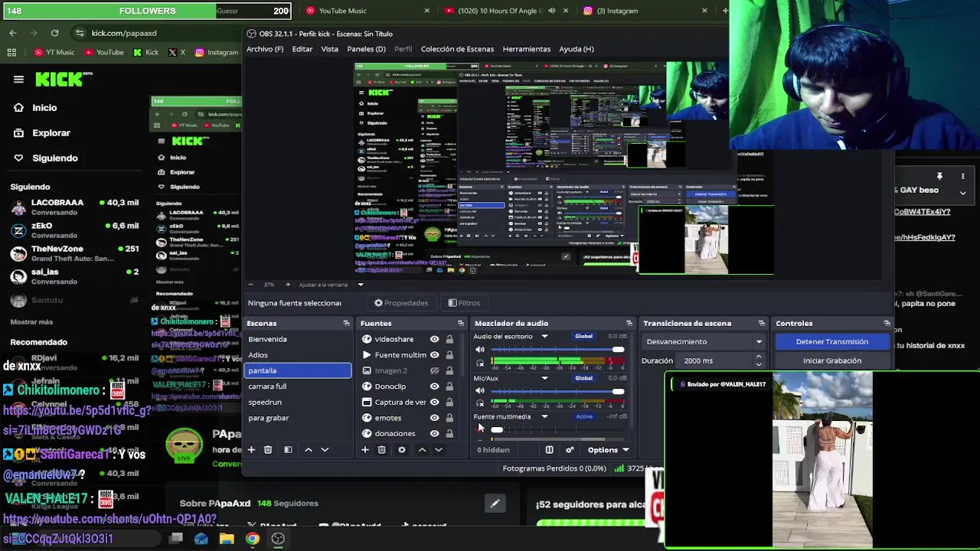The image size is (980, 551).
Task: Toggle monitoring headphone icon for Mic/Aux
Action: pos(480,403)
